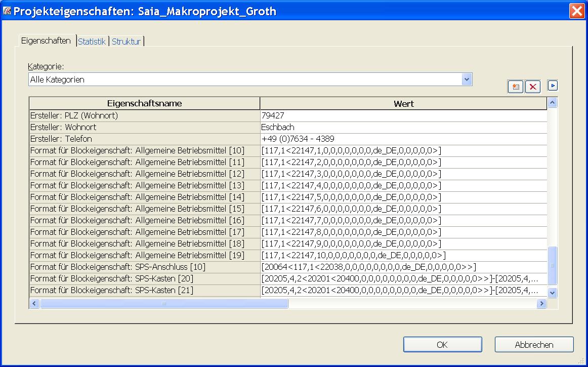Click the vertical scrollbar down arrow
Viewport: 588px width, 367px height.
point(552,292)
